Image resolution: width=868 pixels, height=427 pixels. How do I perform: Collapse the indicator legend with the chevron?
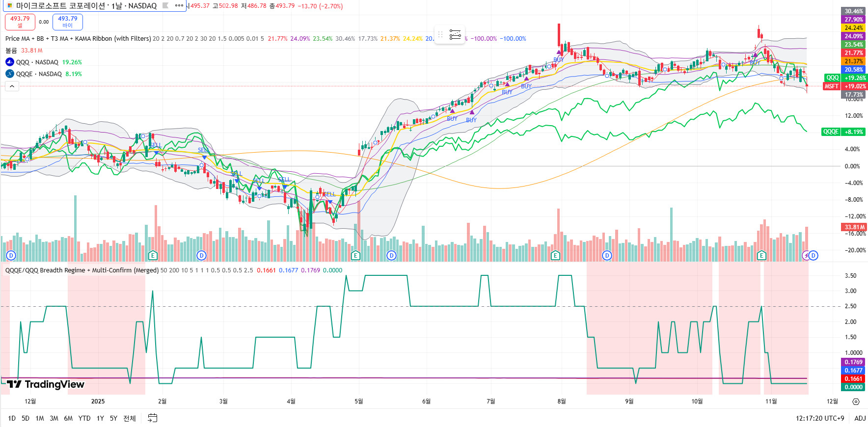(x=12, y=86)
